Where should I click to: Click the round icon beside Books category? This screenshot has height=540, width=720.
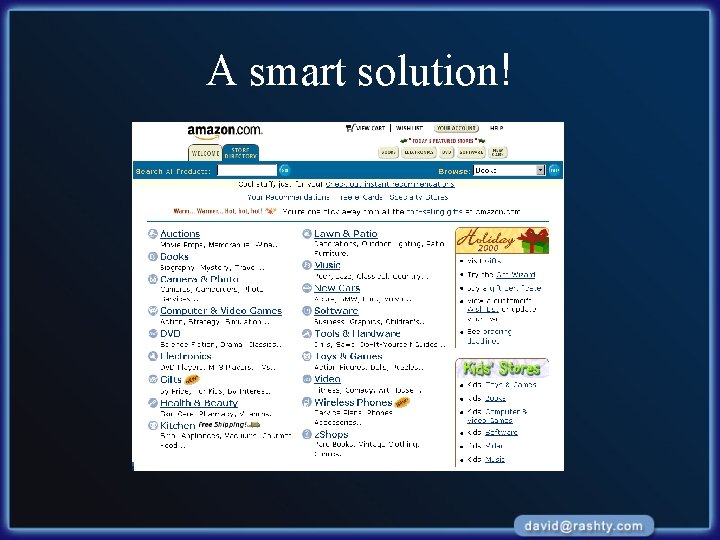[153, 257]
